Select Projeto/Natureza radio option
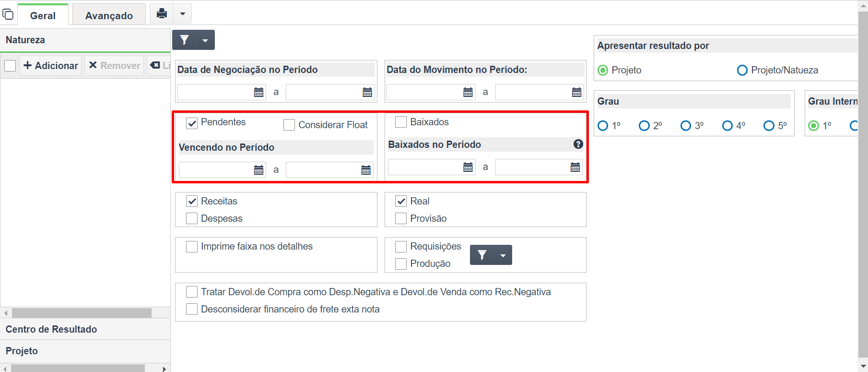Viewport: 868px width, 372px height. 742,71
